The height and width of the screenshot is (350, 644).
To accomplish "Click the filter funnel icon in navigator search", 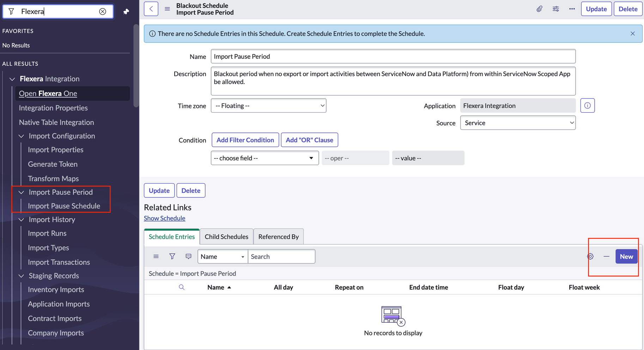I will click(x=11, y=12).
